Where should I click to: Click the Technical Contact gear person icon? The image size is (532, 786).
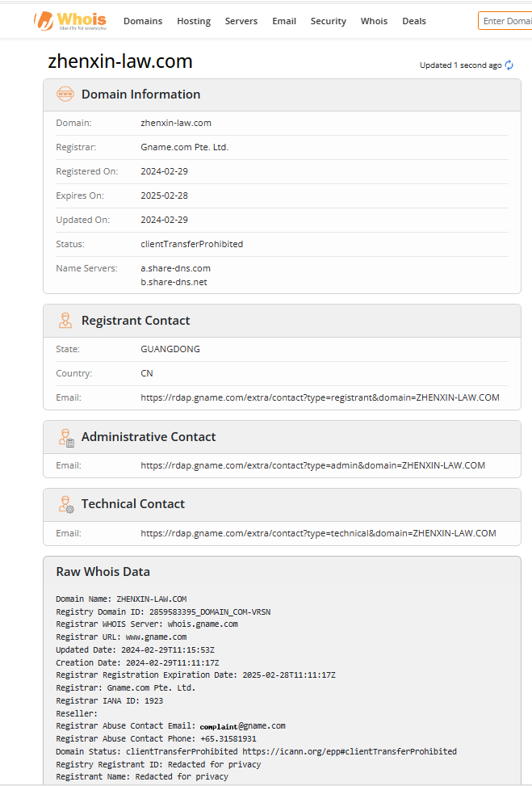66,504
